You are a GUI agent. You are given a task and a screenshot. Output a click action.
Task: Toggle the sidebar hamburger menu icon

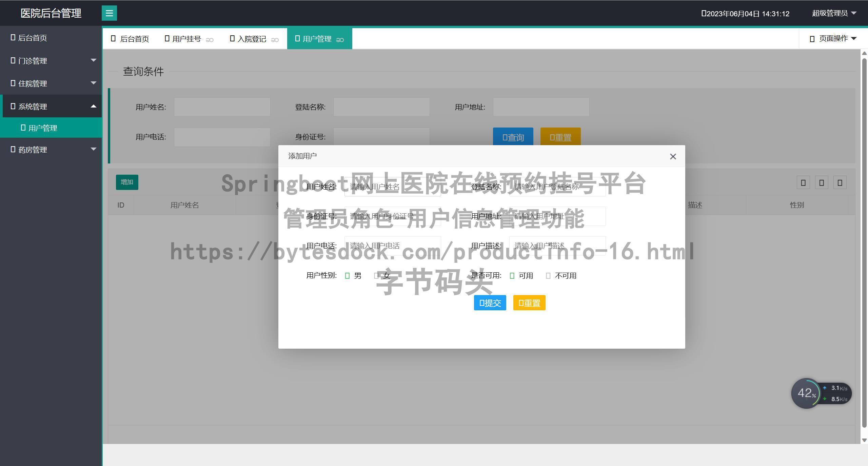109,13
